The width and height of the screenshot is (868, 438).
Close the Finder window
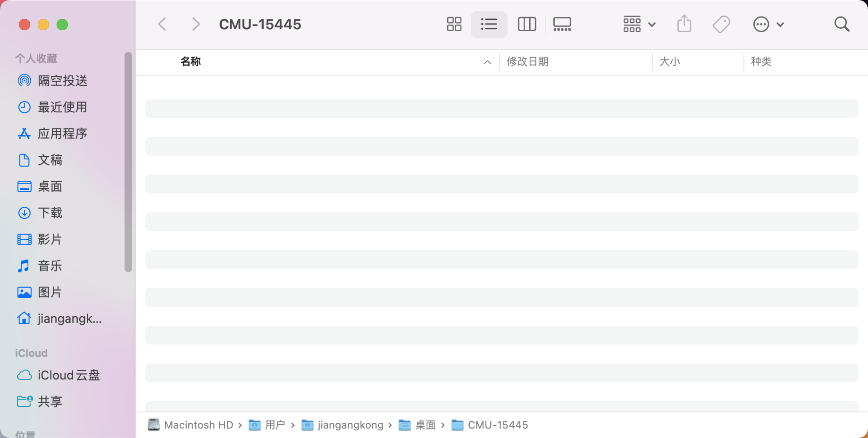25,25
